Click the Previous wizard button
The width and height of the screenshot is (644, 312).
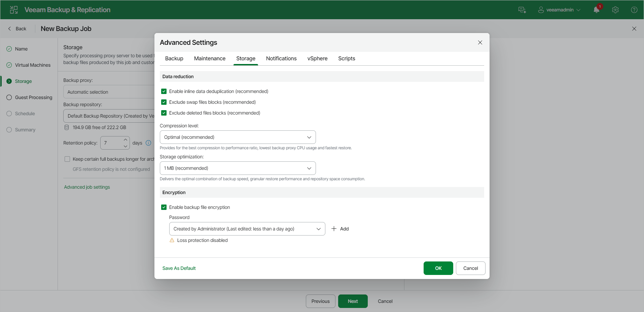321,301
